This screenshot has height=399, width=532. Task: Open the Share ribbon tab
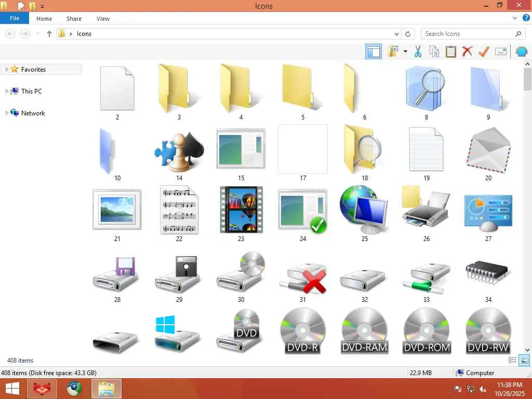click(74, 19)
